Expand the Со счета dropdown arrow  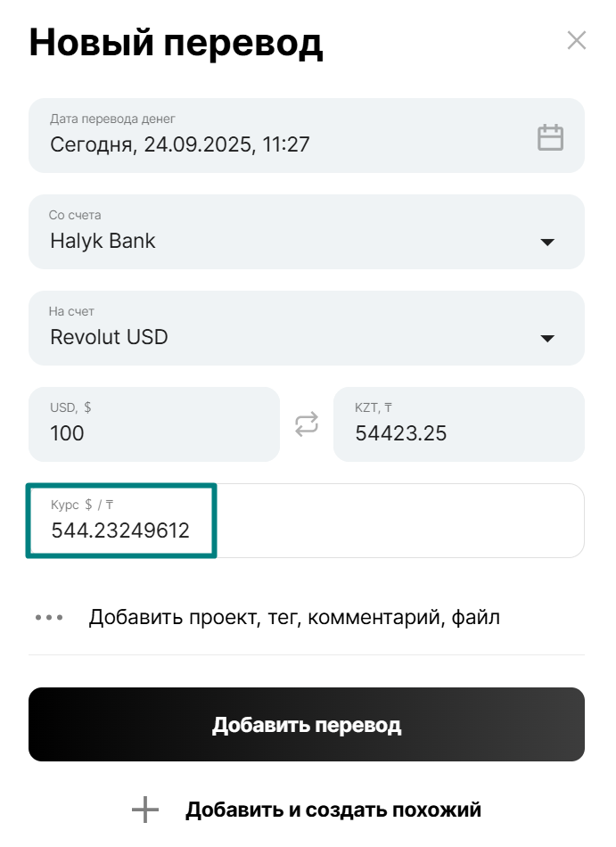547,242
